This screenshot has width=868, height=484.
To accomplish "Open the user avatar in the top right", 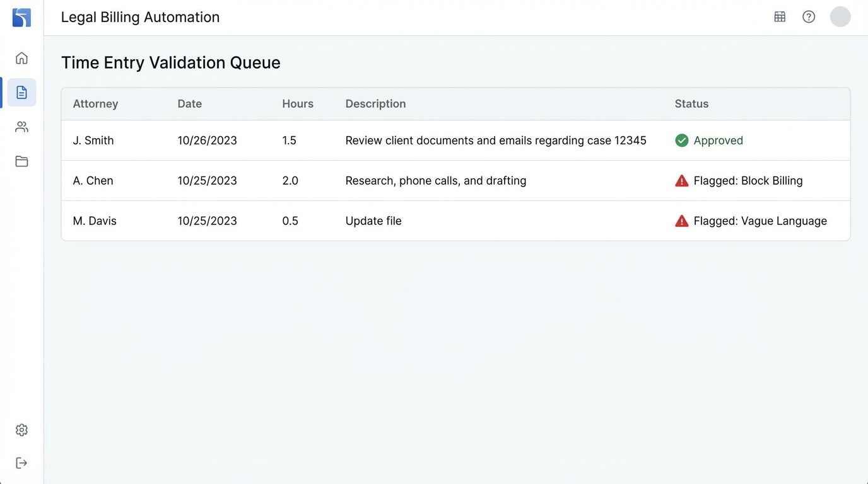I will tap(840, 16).
